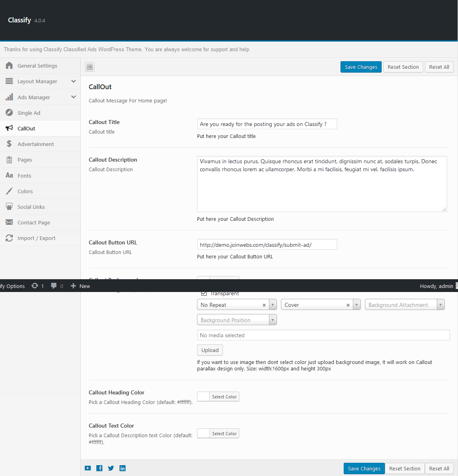458x476 pixels.
Task: Click the Single Ad compass icon
Action: pyautogui.click(x=10, y=113)
